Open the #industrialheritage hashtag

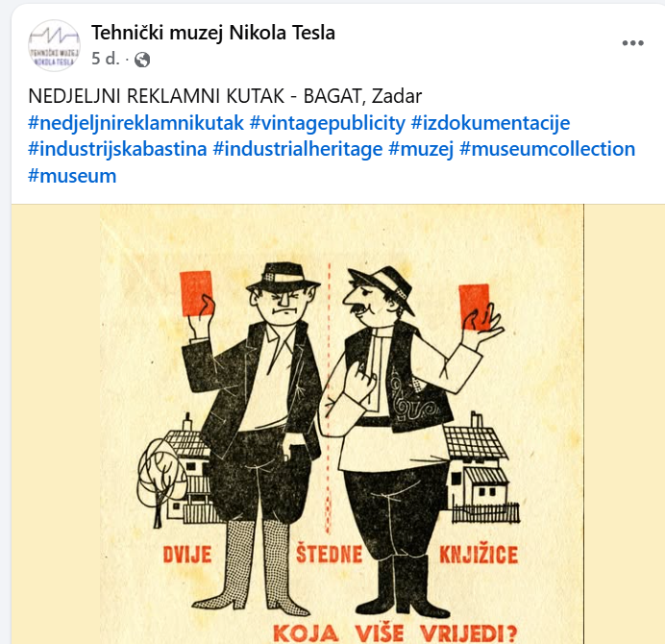(298, 149)
